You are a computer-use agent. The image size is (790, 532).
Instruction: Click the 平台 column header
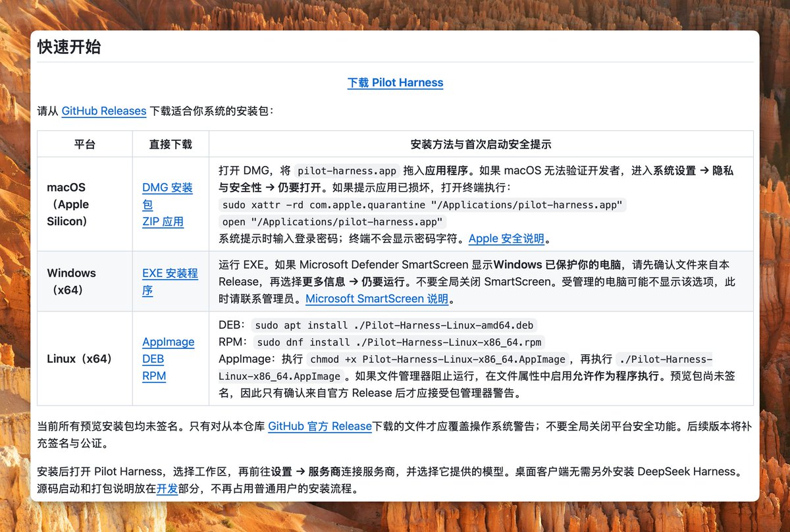85,144
